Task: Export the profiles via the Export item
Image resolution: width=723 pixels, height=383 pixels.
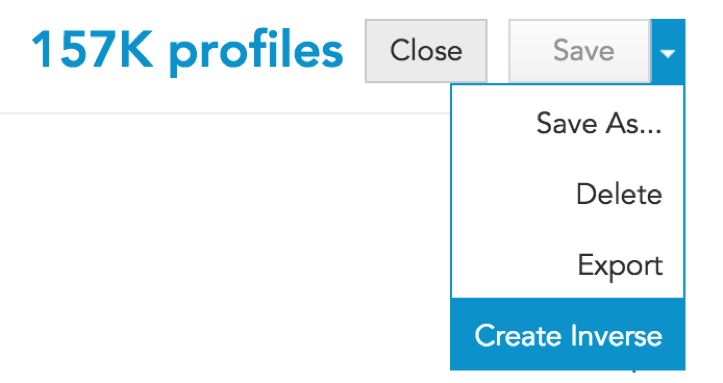Action: [568, 264]
